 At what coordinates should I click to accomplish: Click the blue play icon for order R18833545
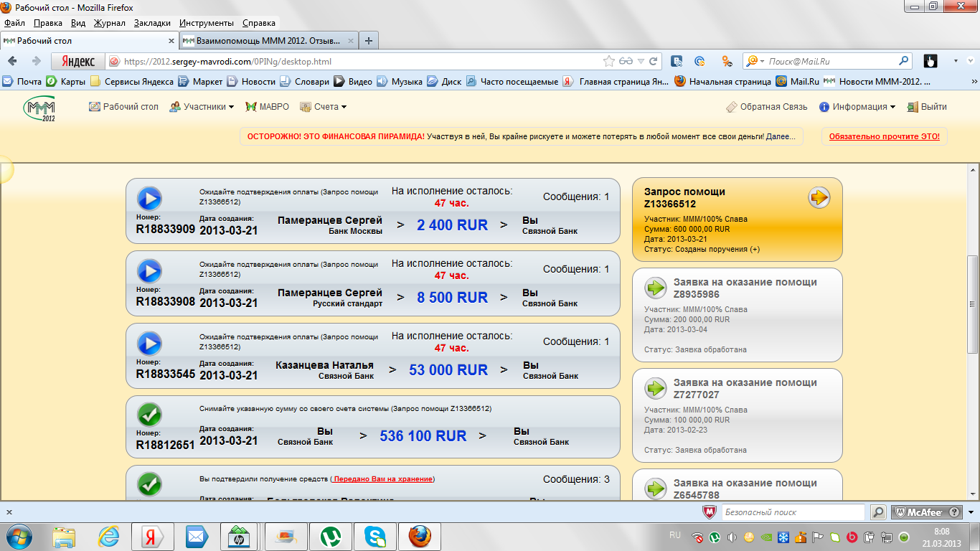pos(149,344)
